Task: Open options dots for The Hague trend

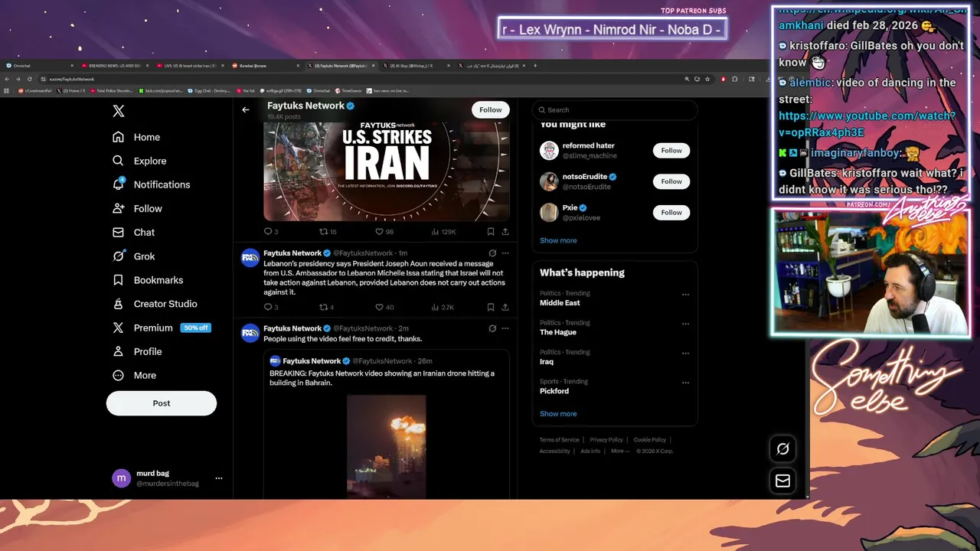Action: [x=685, y=324]
